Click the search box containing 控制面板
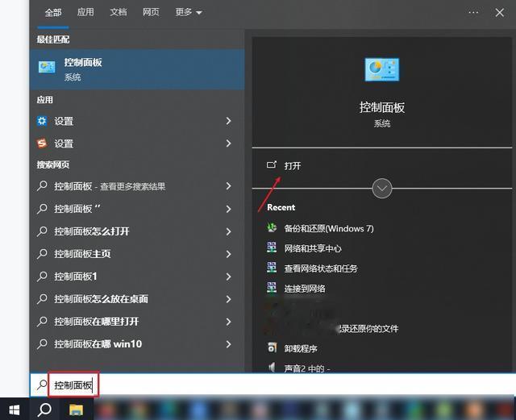This screenshot has width=516, height=420. (273, 385)
